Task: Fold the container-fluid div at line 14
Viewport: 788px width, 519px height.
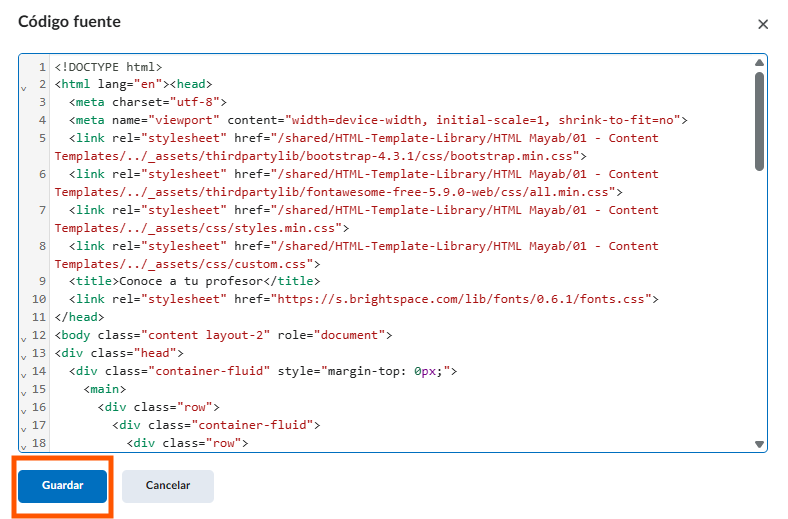Action: coord(23,374)
